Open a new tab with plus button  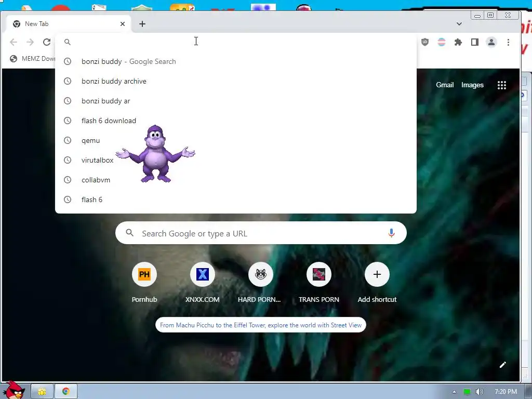(x=142, y=24)
